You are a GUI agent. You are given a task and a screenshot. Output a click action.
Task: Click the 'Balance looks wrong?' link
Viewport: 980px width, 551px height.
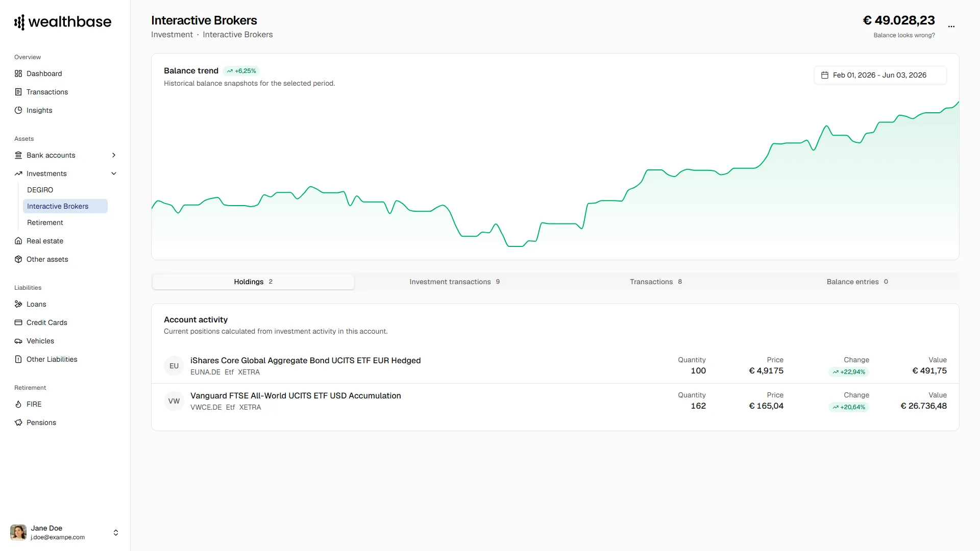(904, 35)
